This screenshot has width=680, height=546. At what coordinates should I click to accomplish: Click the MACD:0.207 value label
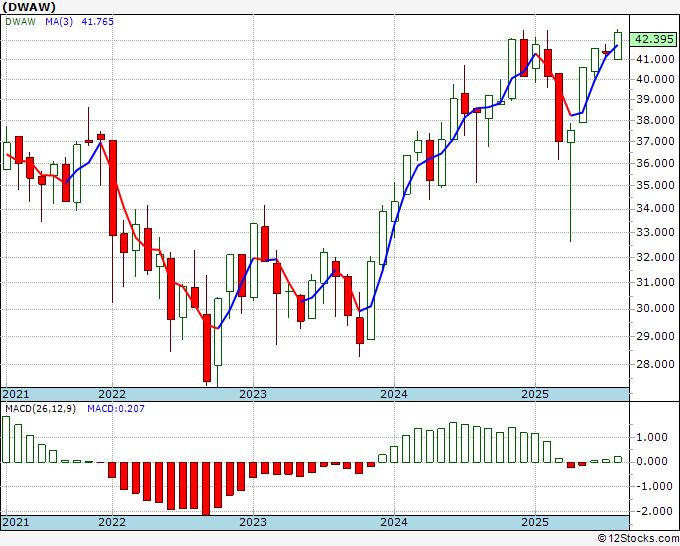[116, 409]
